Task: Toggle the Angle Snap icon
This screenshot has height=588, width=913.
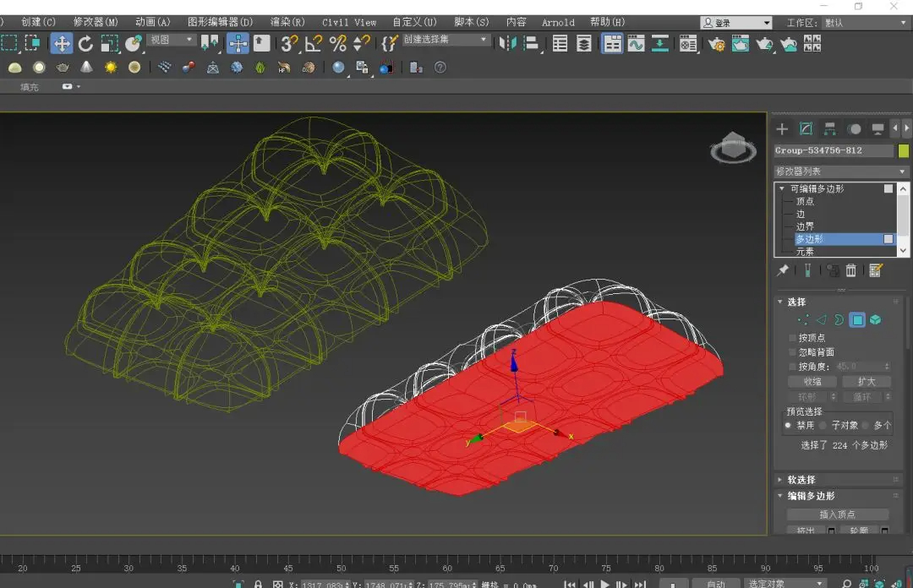Action: [x=314, y=43]
